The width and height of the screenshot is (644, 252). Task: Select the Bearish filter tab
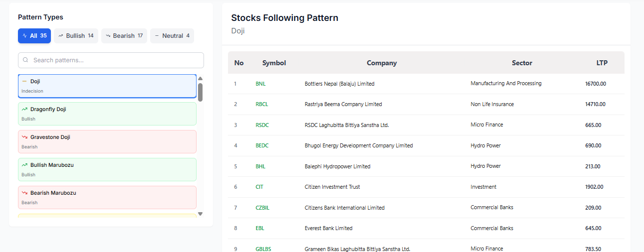(x=124, y=36)
